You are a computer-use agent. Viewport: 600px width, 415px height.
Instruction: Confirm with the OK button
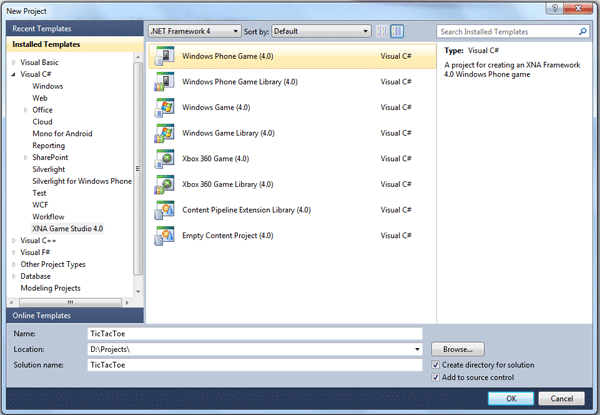click(x=511, y=398)
